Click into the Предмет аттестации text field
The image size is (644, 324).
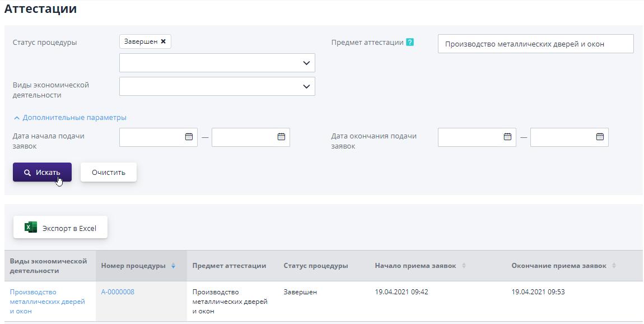(535, 44)
